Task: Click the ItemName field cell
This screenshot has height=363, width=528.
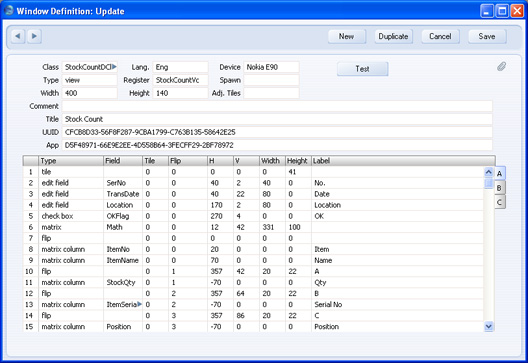Action: tap(123, 260)
